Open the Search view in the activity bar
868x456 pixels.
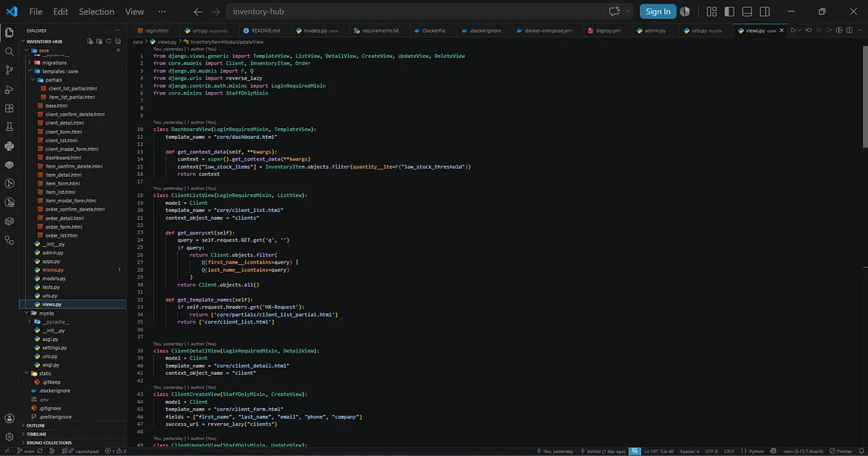pos(9,51)
